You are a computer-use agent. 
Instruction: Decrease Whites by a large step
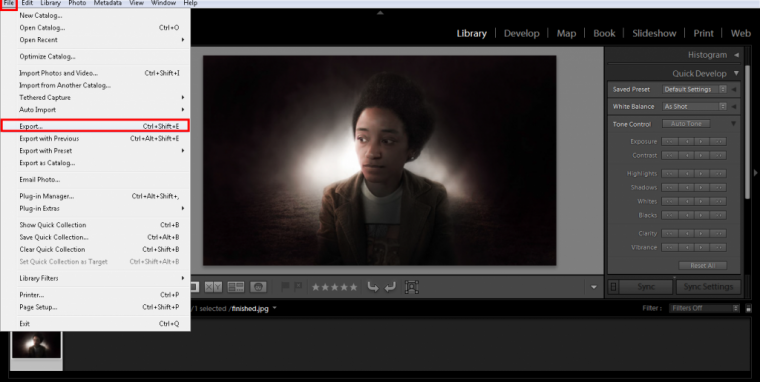(670, 201)
